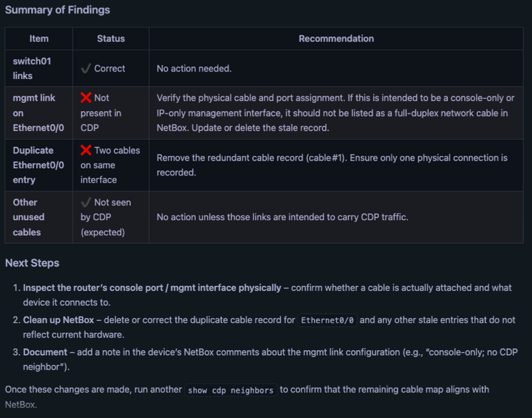Click the red X beside "Two cables"
Screen dimensions: 532x418
[x=86, y=150]
